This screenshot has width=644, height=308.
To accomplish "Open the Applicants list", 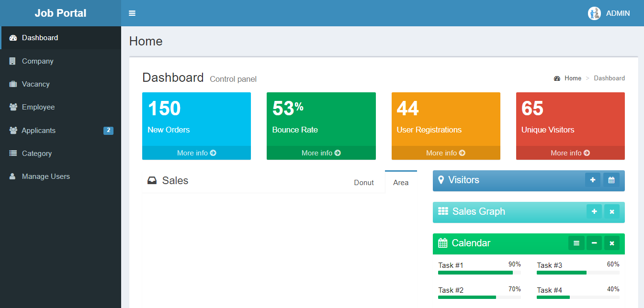I will [x=39, y=130].
